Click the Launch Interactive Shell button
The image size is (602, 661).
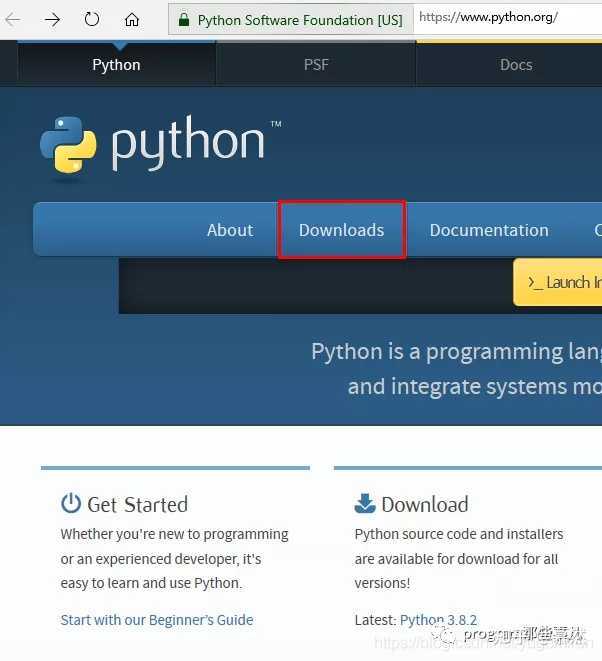pyautogui.click(x=557, y=282)
